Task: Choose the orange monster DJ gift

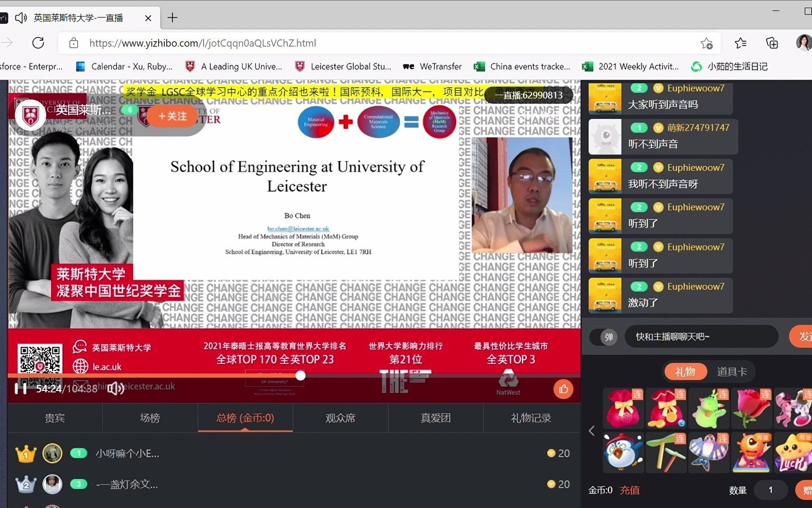Action: [x=751, y=452]
